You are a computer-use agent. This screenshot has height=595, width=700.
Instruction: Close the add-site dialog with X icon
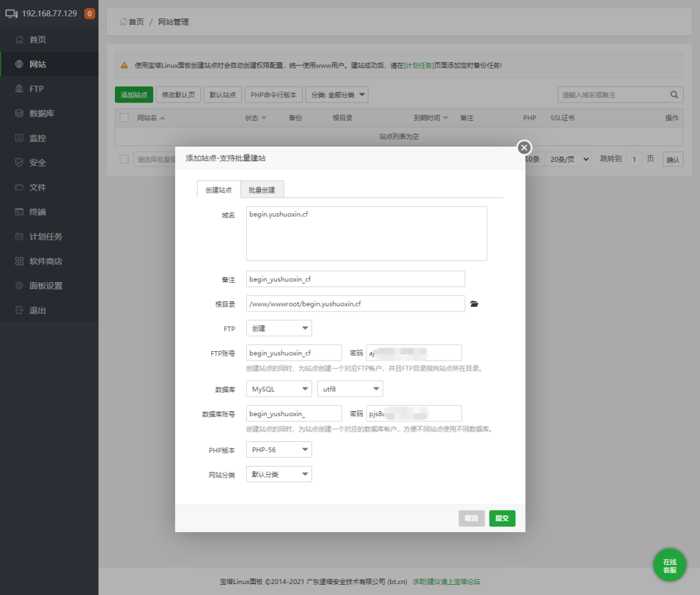pos(524,148)
